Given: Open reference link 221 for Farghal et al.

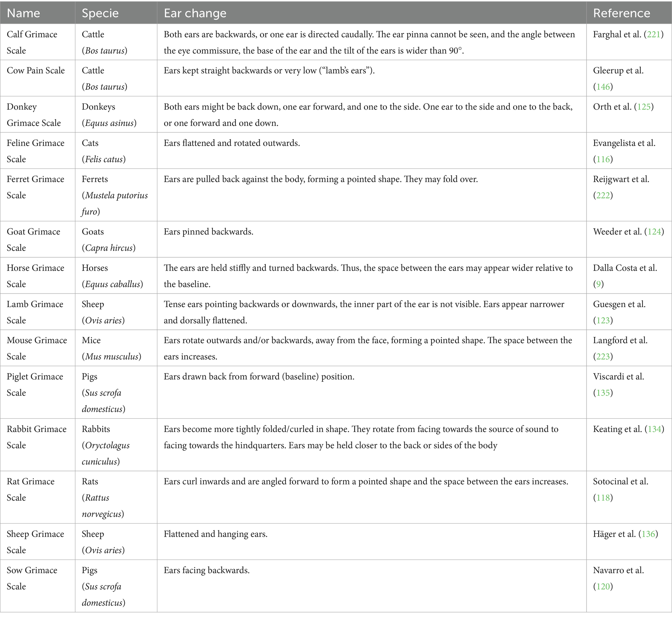Looking at the screenshot, I should pyautogui.click(x=653, y=34).
